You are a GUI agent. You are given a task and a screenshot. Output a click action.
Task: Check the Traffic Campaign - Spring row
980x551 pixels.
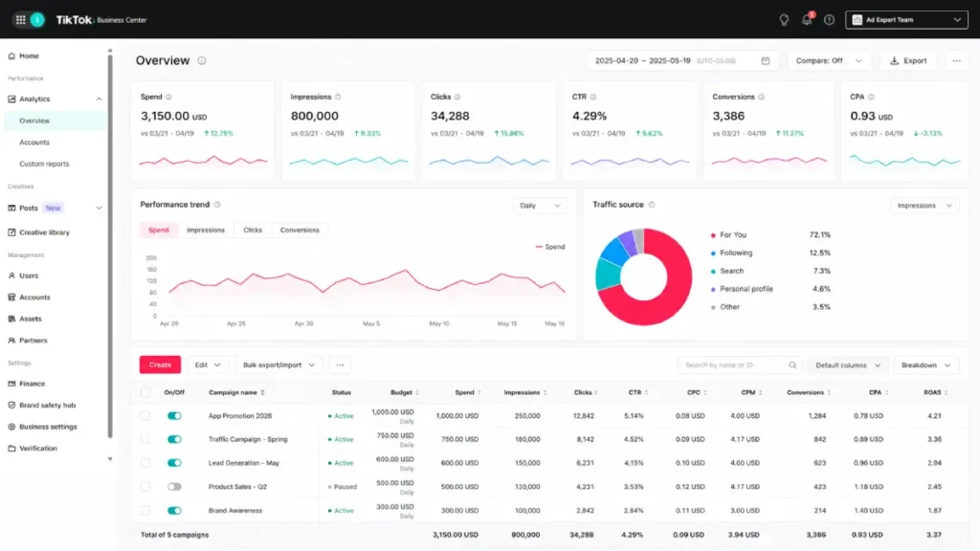(x=145, y=440)
